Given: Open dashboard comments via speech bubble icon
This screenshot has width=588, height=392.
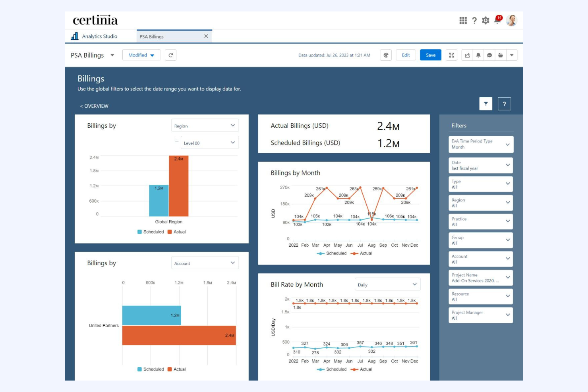Looking at the screenshot, I should pos(489,55).
